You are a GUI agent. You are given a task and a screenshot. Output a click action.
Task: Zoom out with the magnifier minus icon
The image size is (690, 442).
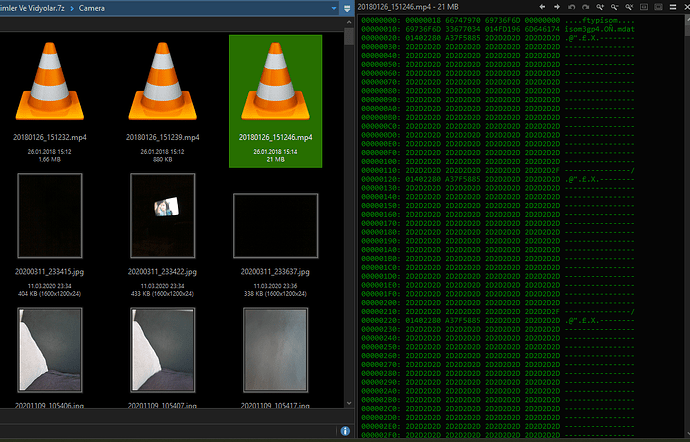pos(615,7)
